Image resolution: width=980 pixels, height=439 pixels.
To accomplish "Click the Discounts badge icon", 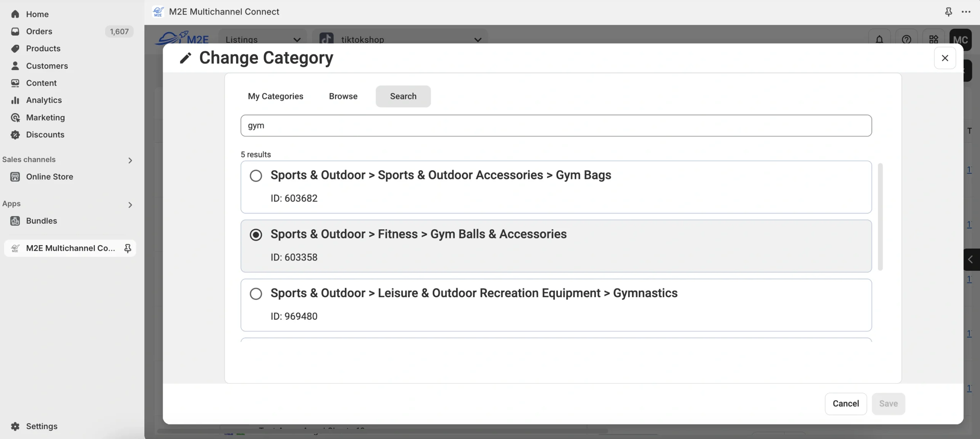I will [x=15, y=135].
